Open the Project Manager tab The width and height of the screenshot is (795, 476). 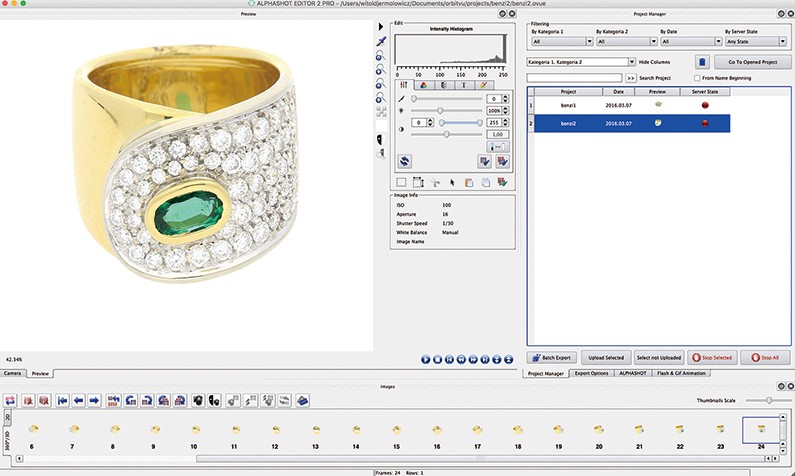click(x=546, y=373)
